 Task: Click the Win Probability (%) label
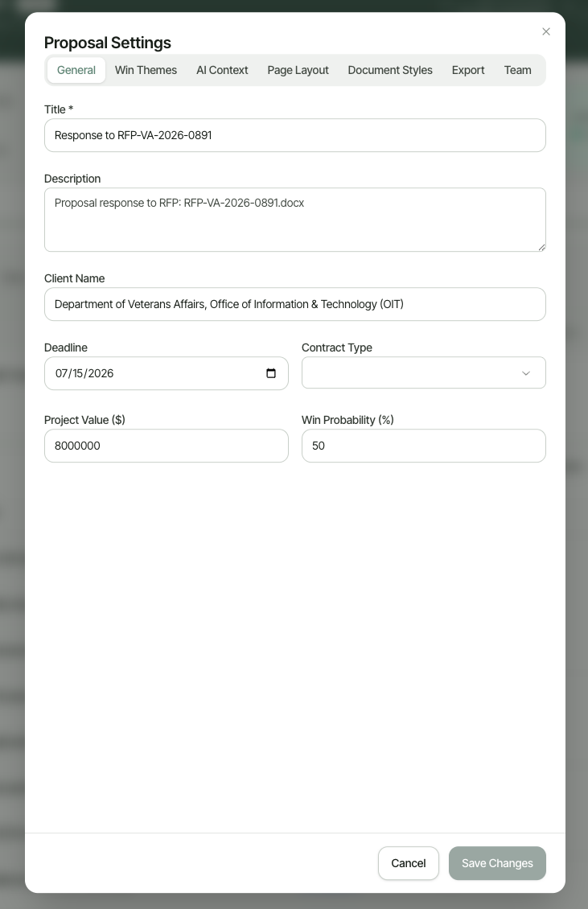pos(347,420)
